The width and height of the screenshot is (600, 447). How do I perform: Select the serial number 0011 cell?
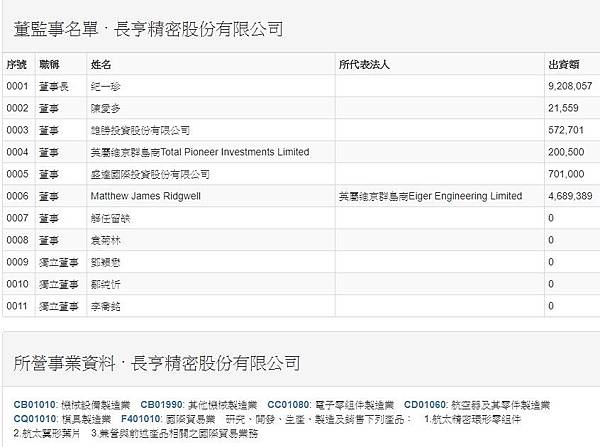tap(17, 306)
